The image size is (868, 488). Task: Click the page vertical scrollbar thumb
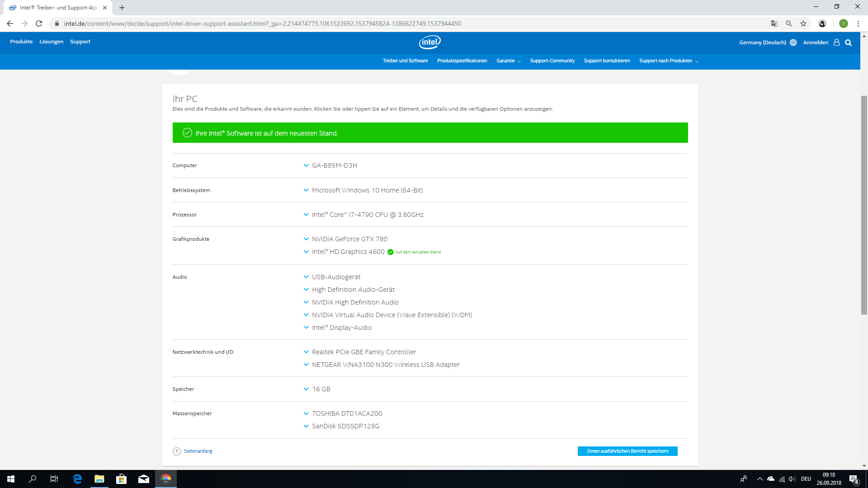pos(864,205)
